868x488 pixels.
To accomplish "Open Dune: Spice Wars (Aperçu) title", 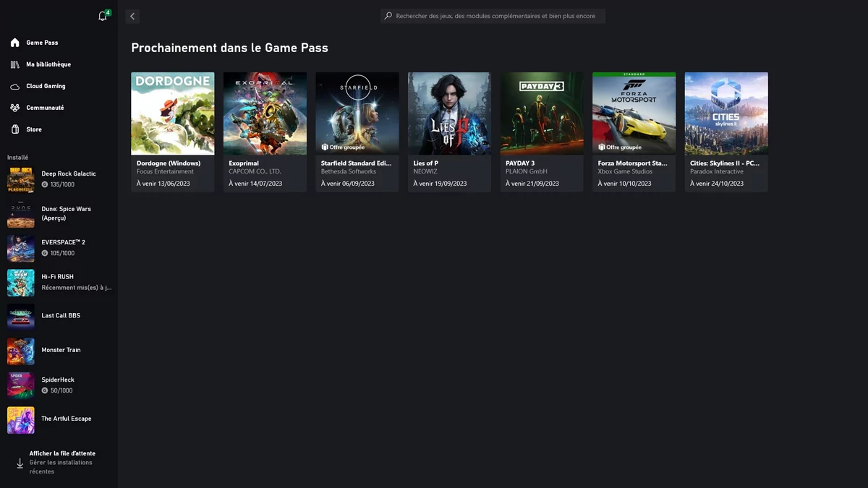I will click(x=66, y=213).
